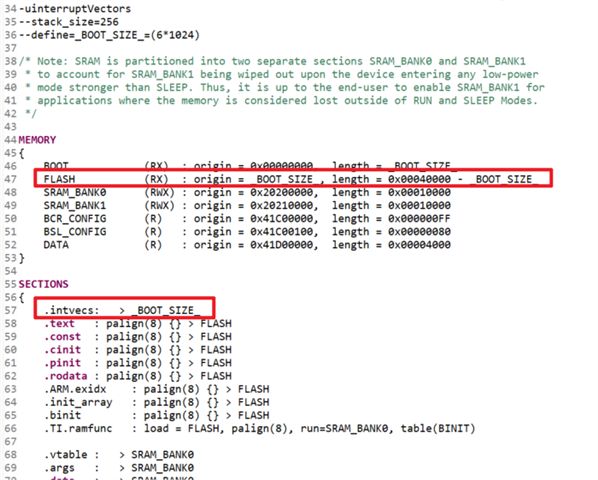The width and height of the screenshot is (598, 480).
Task: Click length value 0x00004000
Action: (x=420, y=245)
